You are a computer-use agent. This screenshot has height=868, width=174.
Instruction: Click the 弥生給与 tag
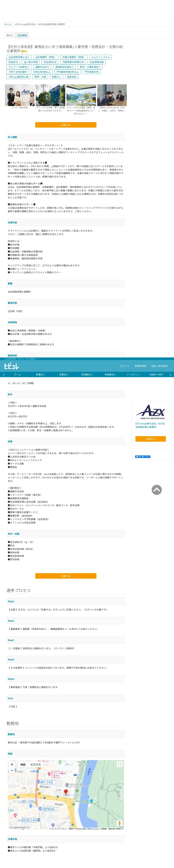13,62
